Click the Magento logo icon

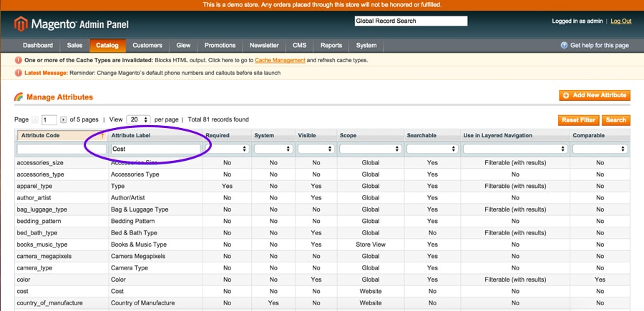[x=21, y=24]
